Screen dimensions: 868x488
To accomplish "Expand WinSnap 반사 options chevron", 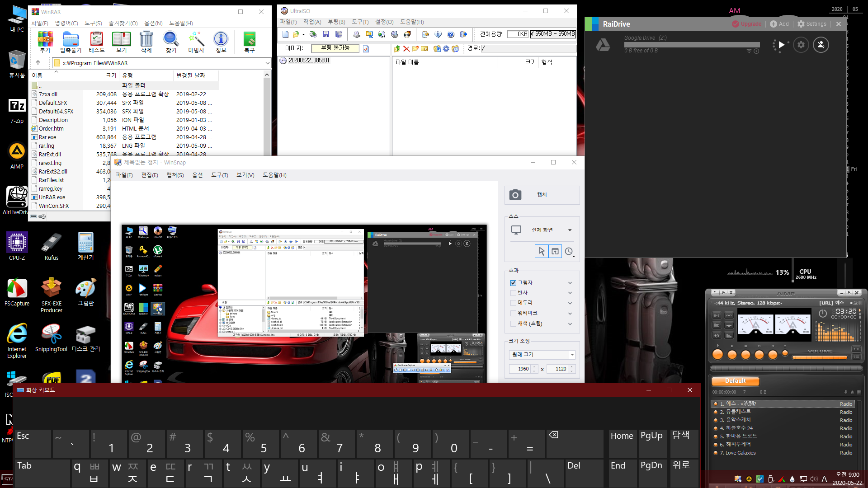I will (x=570, y=293).
